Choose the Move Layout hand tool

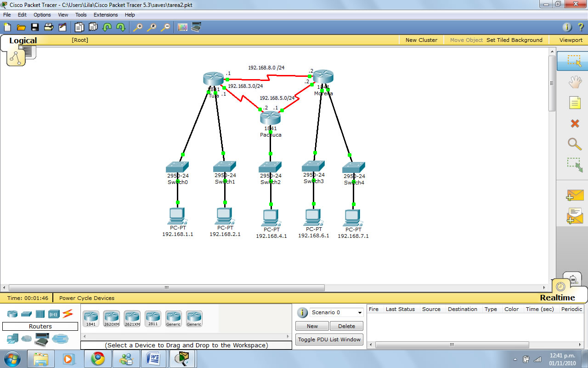tap(575, 82)
